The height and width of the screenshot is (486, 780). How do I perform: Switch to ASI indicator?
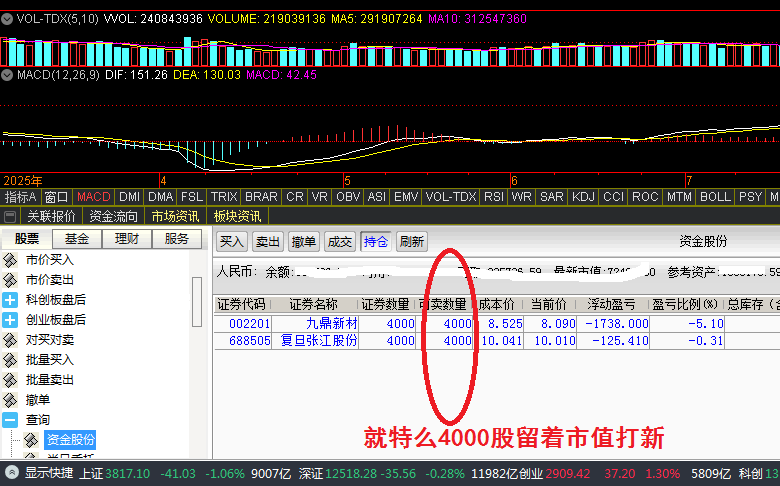point(377,197)
